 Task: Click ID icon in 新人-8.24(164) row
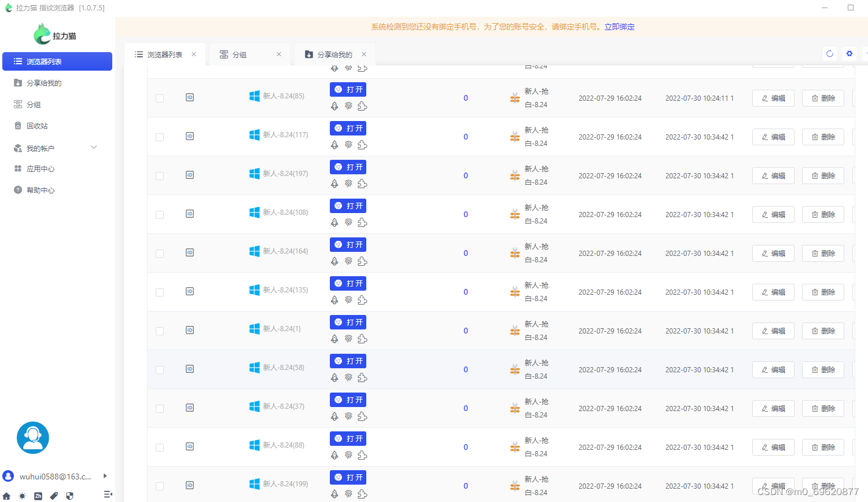point(190,252)
